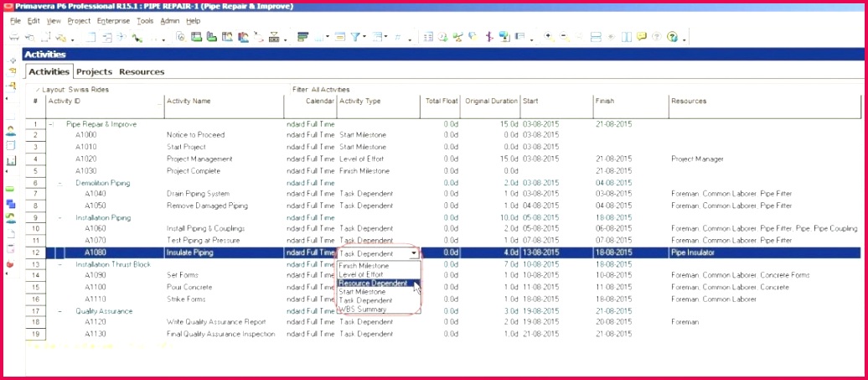
Task: Select the Activities tab
Action: click(49, 71)
